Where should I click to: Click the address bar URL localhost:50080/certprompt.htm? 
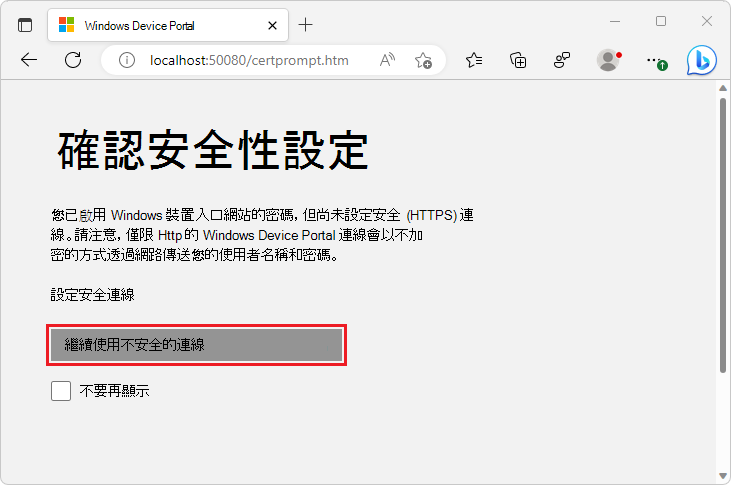coord(249,60)
